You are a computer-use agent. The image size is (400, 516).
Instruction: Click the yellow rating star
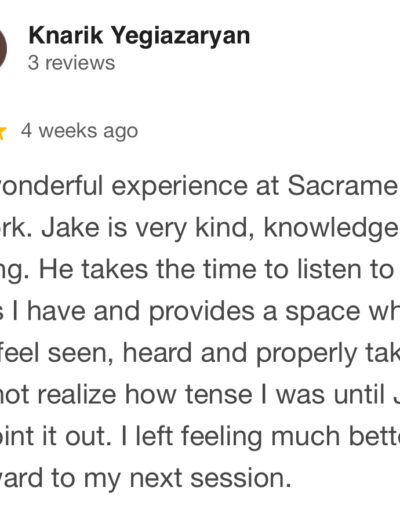(3, 133)
